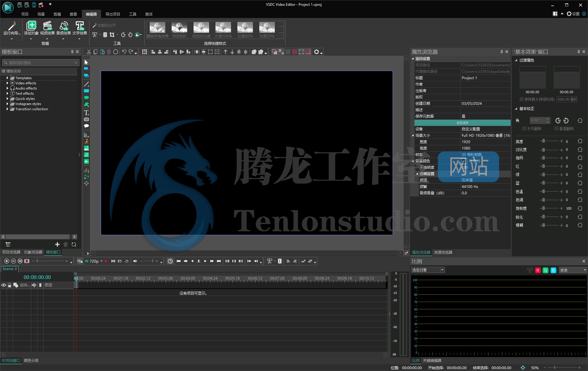This screenshot has width=588, height=371.
Task: Launch the Run Wizard icon
Action: point(12,26)
